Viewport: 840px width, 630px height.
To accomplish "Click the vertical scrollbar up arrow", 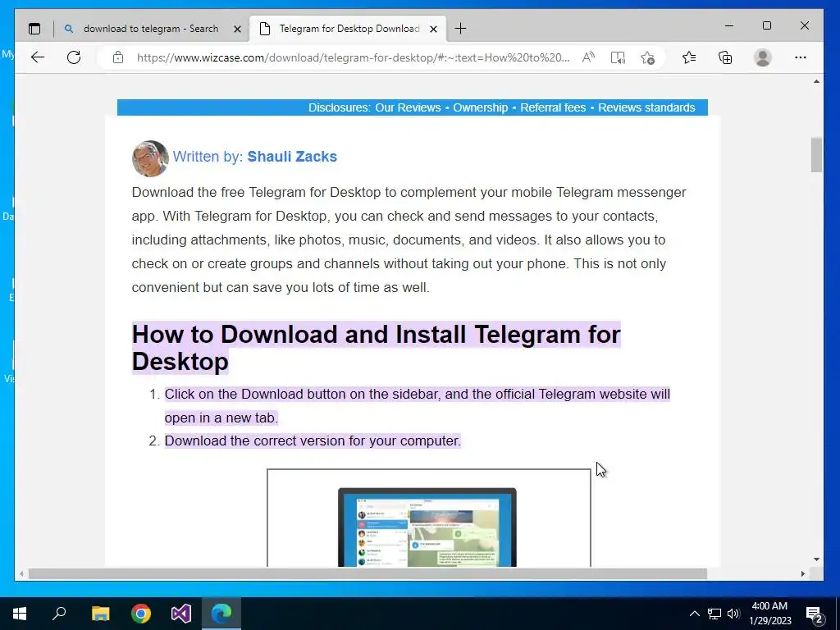I will pos(816,82).
